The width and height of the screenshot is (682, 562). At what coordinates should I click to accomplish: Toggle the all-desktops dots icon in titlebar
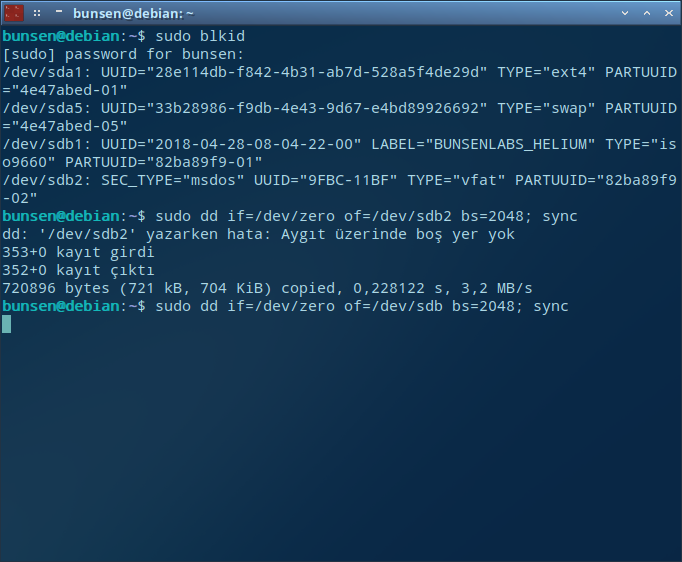pyautogui.click(x=37, y=13)
